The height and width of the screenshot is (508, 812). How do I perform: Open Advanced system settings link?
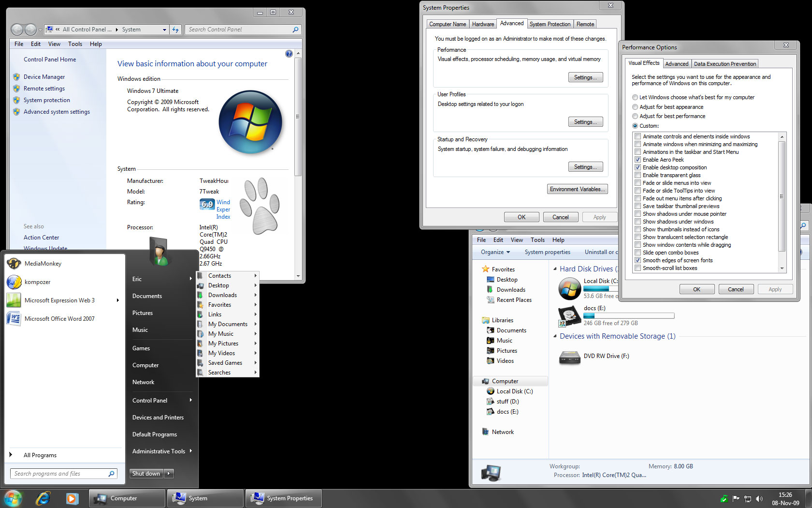pyautogui.click(x=57, y=112)
